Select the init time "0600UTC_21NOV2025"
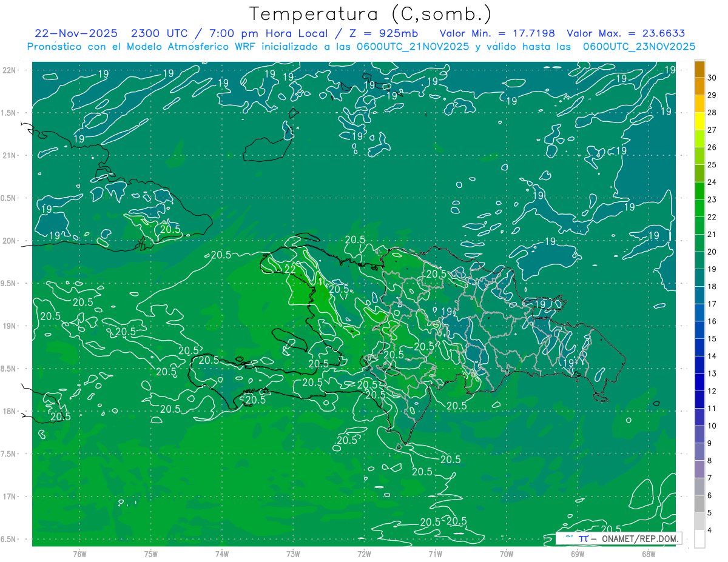This screenshot has height=562, width=728. click(x=413, y=46)
